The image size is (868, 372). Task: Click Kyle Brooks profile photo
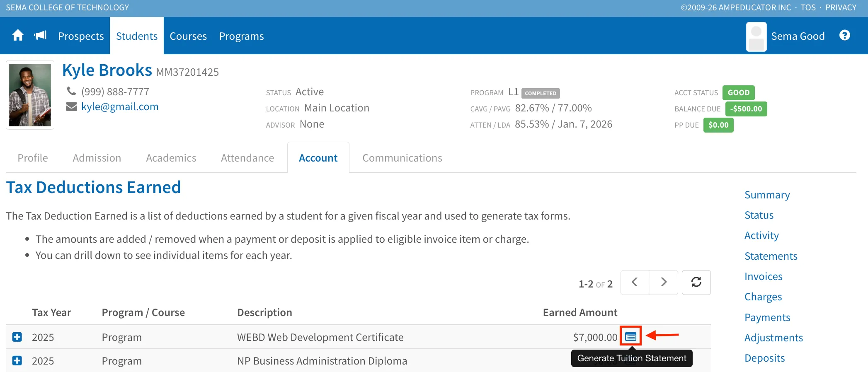click(30, 95)
